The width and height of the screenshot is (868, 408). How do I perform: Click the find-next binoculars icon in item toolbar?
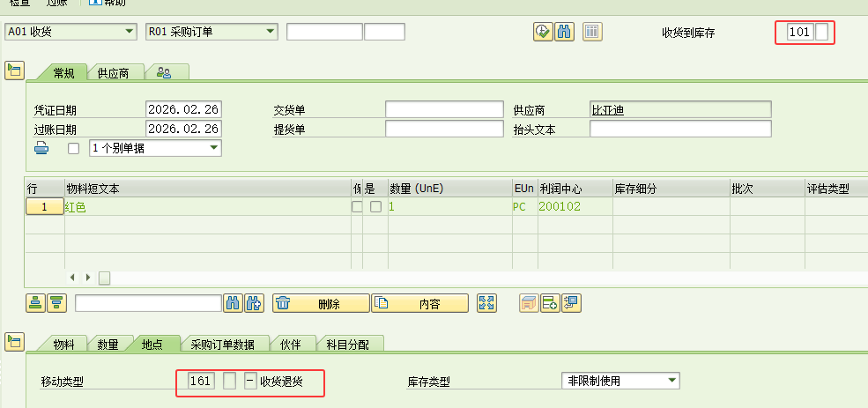[x=255, y=303]
